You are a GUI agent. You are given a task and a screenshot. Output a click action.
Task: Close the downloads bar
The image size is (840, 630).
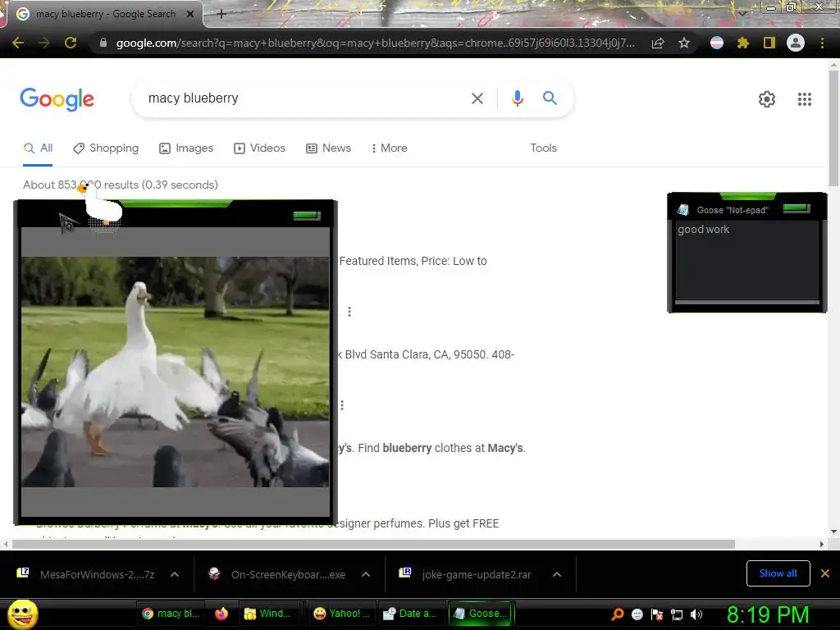pyautogui.click(x=825, y=573)
